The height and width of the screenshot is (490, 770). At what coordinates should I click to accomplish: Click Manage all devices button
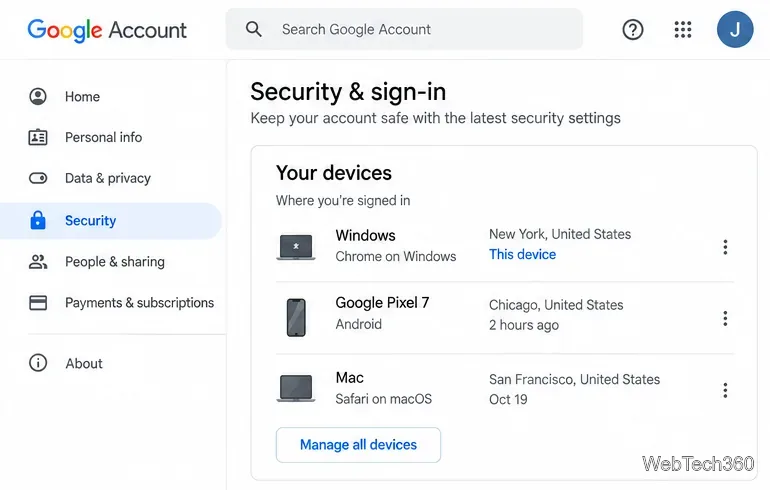[x=358, y=445]
